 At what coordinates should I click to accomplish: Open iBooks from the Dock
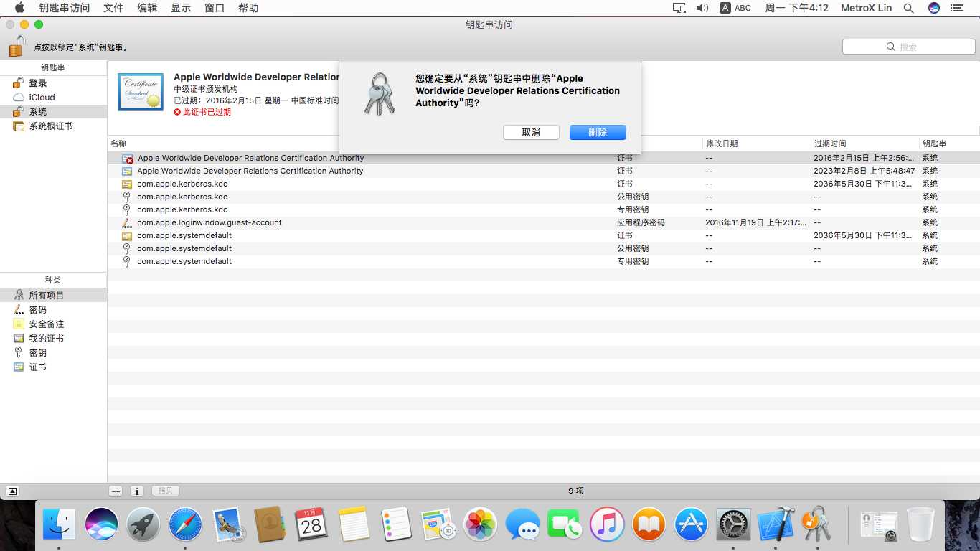pos(649,524)
